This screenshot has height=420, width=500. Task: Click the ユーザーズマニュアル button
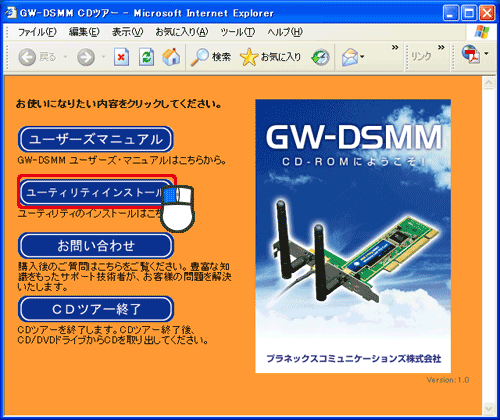[96, 139]
